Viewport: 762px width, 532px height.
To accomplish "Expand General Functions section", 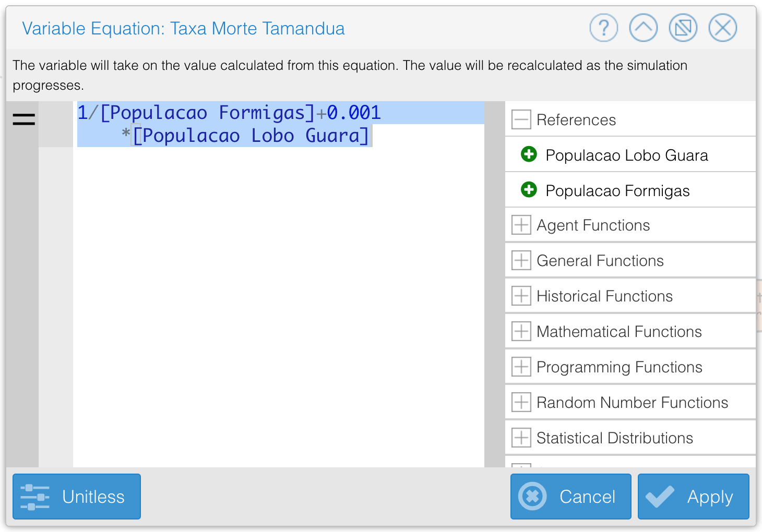I will pos(521,260).
